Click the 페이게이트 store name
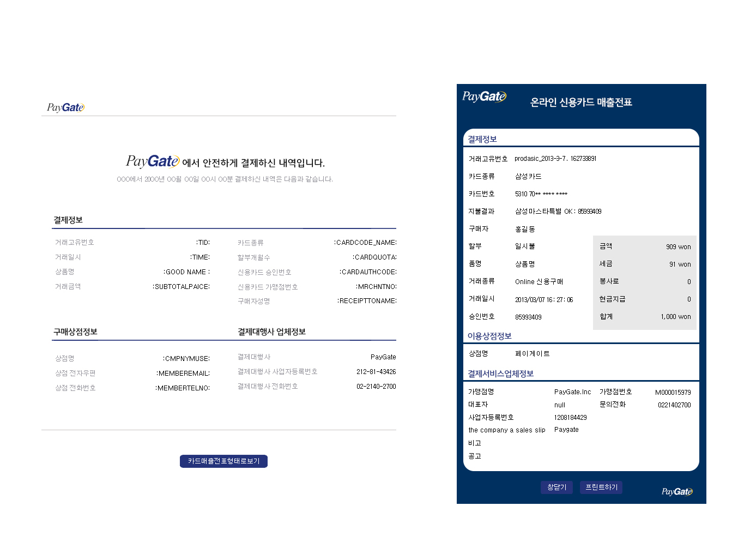The height and width of the screenshot is (560, 732). 533,354
